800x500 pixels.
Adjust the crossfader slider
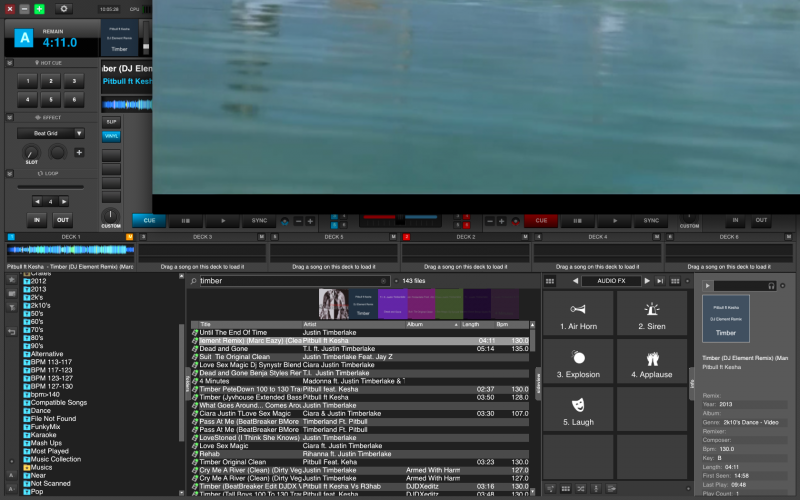tap(401, 219)
